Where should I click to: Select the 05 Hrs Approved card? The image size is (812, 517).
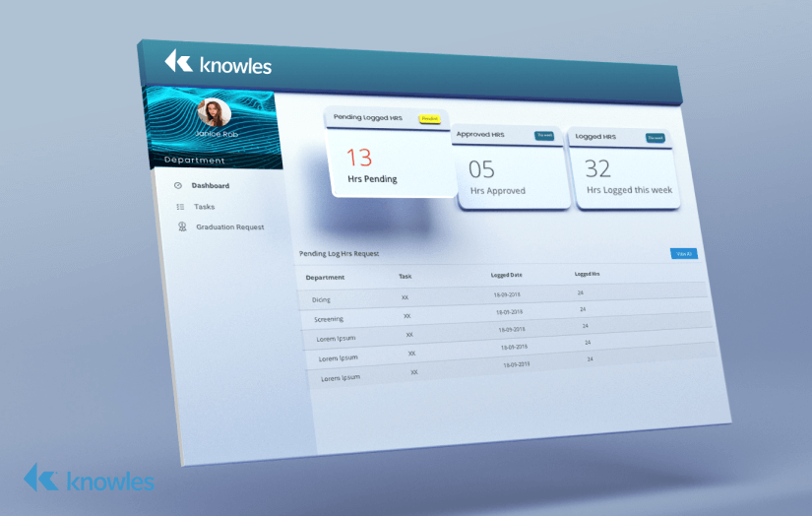point(511,167)
